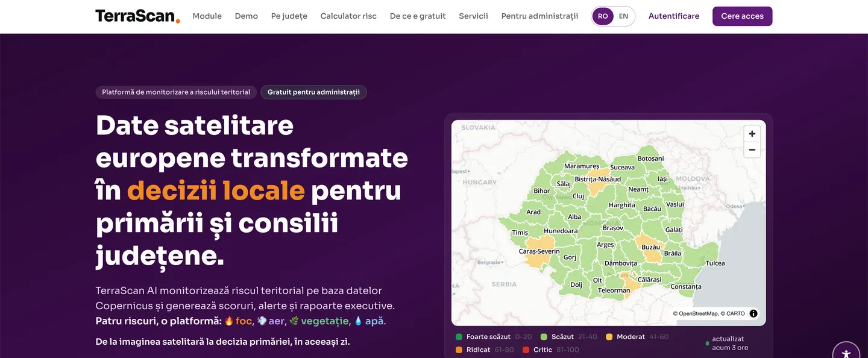This screenshot has height=358, width=868.
Task: Select De ce e gratuit
Action: pyautogui.click(x=418, y=16)
